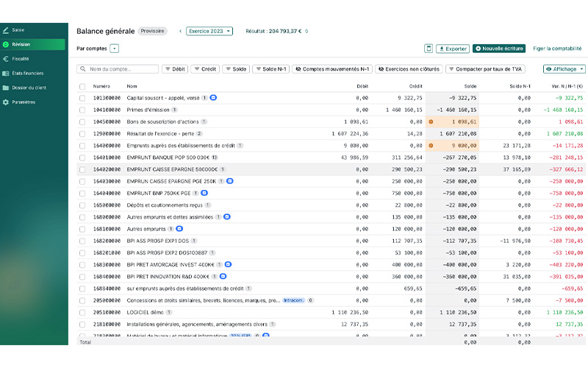The height and width of the screenshot is (368, 588).
Task: Open sur emprunts auprès des établissements row 168840000
Action: point(185,289)
